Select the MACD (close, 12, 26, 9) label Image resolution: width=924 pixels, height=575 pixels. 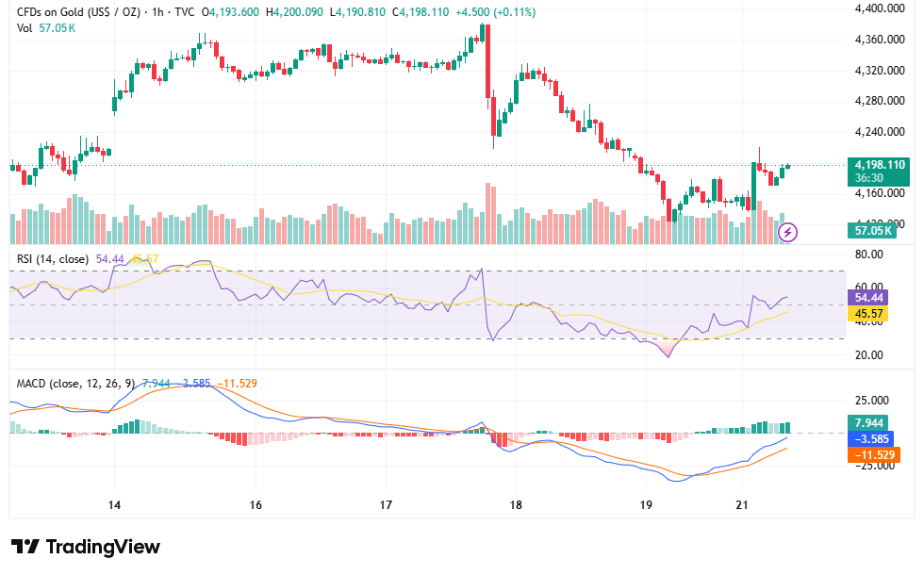point(75,384)
